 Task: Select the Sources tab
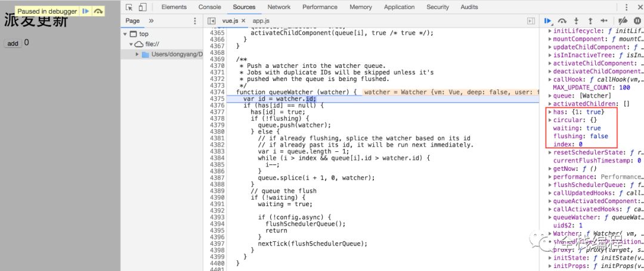tap(244, 7)
